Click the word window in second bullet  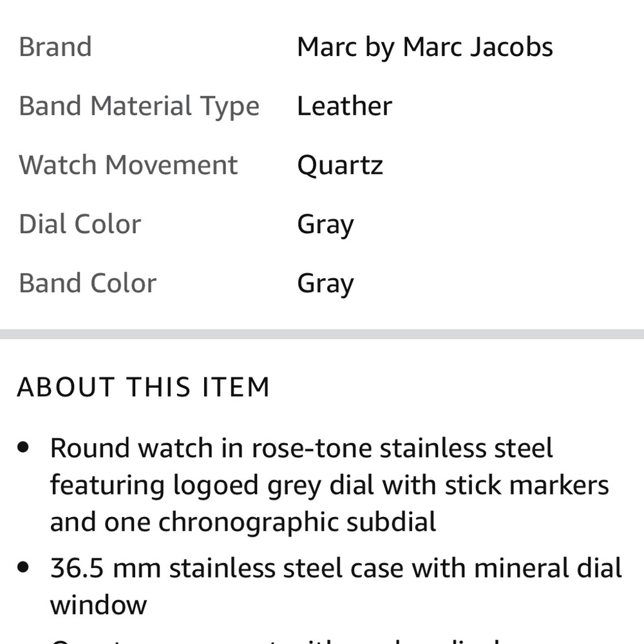coord(98,605)
